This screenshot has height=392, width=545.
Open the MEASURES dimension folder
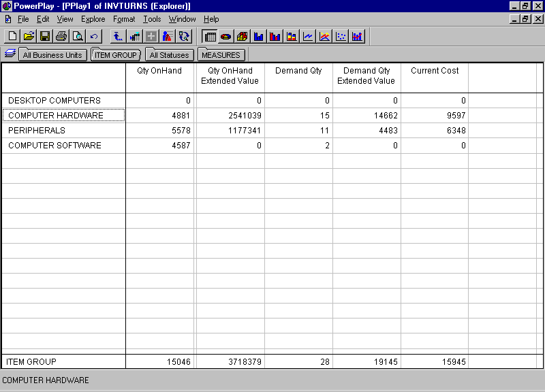point(221,55)
